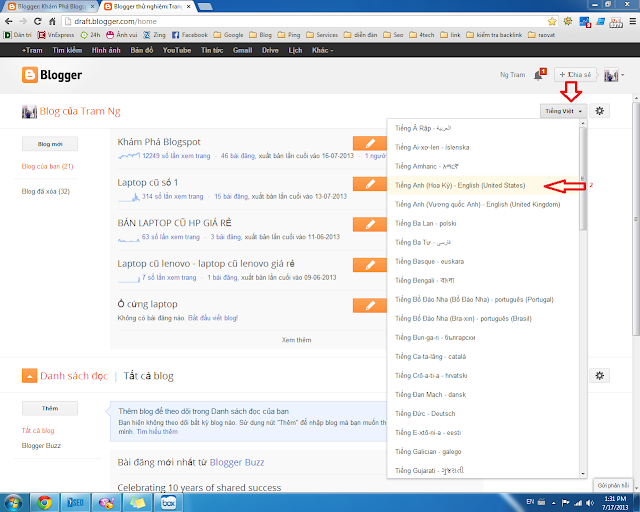
Task: Click Gmail in Google bar
Action: (242, 50)
